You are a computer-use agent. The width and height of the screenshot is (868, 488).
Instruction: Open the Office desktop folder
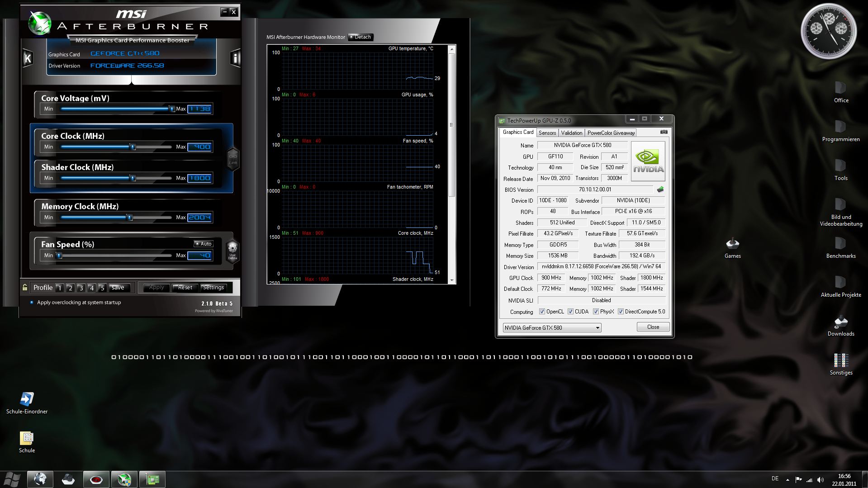point(841,92)
